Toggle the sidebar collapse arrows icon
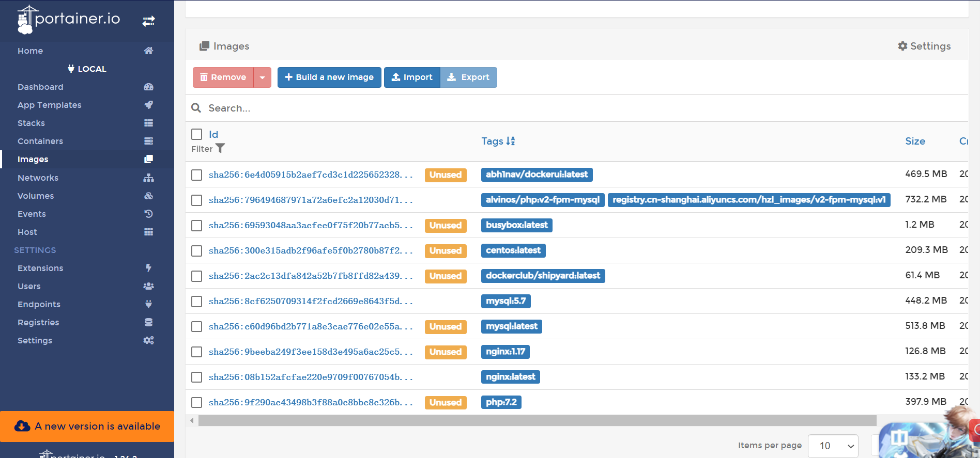 click(x=149, y=21)
